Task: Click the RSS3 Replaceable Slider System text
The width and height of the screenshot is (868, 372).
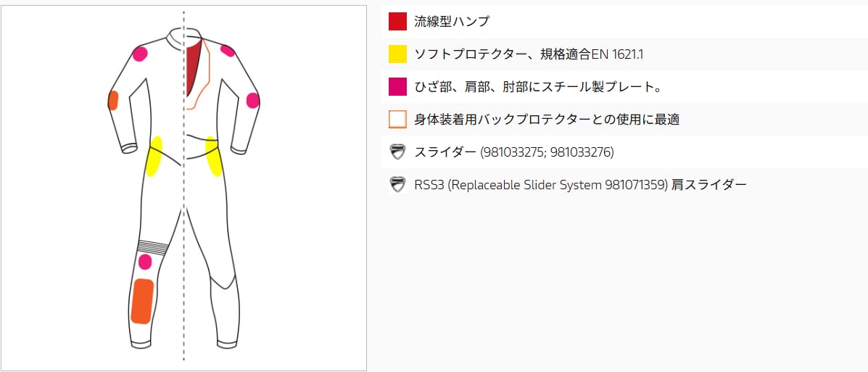Action: (x=580, y=185)
